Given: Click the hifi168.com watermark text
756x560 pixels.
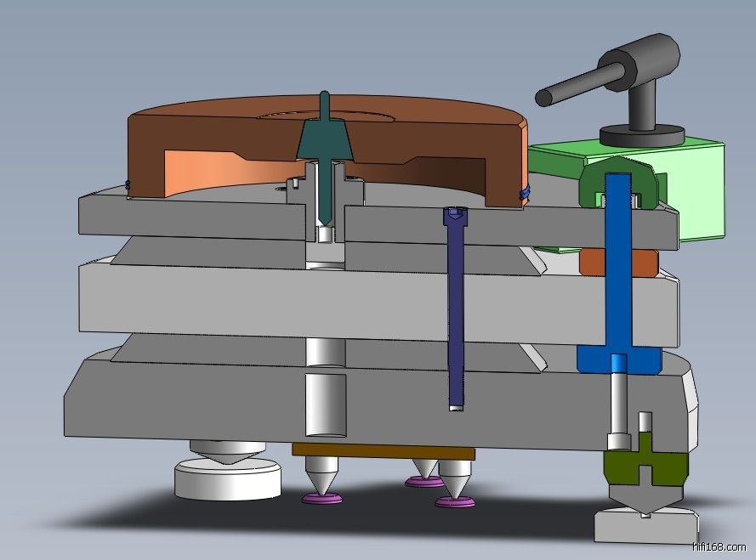Looking at the screenshot, I should point(719,547).
